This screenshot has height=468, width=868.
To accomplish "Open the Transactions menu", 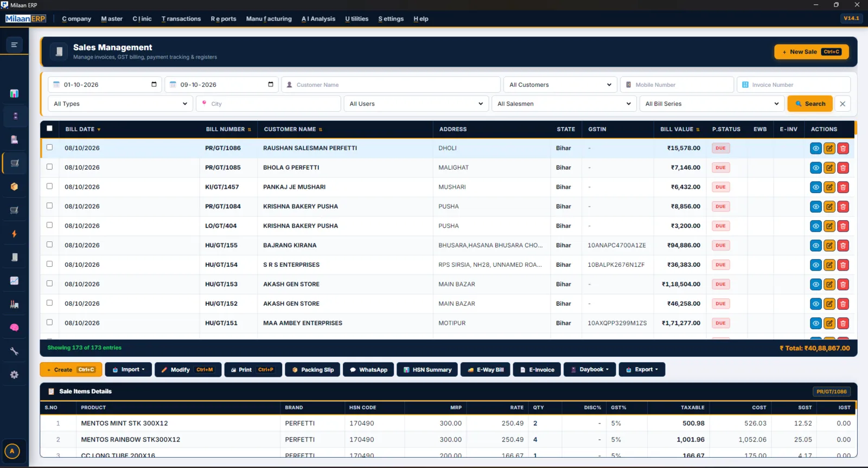I will [181, 19].
